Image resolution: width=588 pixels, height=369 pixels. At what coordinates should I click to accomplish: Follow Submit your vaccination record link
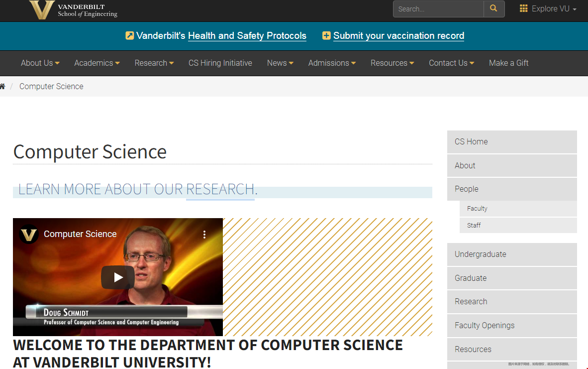pyautogui.click(x=398, y=36)
